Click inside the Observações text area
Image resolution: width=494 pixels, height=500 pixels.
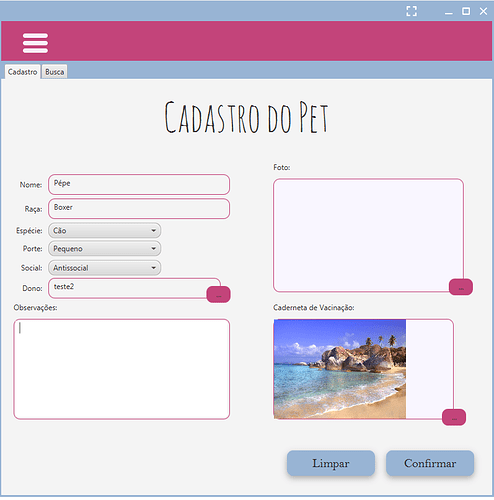tap(122, 369)
